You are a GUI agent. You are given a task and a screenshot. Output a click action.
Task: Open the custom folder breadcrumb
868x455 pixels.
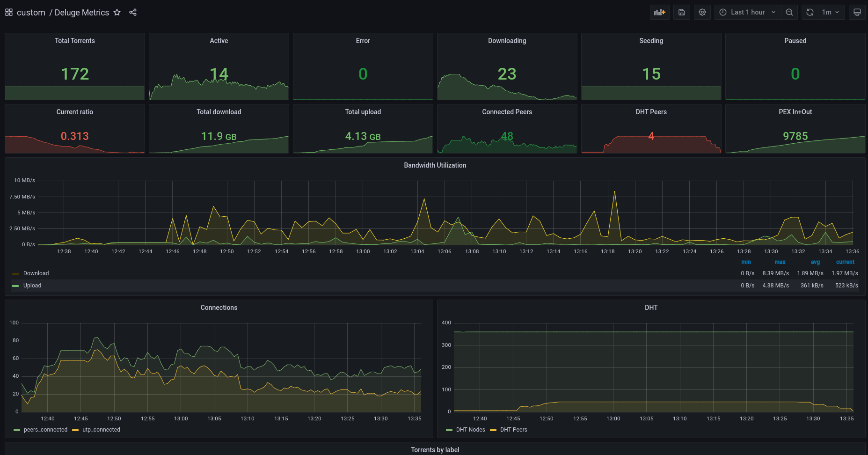click(x=31, y=13)
